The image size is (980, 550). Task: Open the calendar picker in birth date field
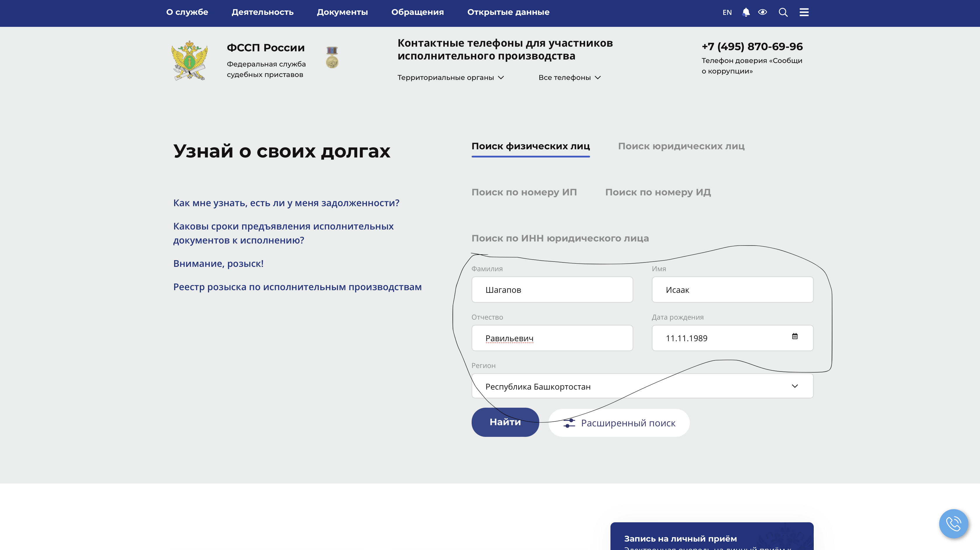pos(795,336)
